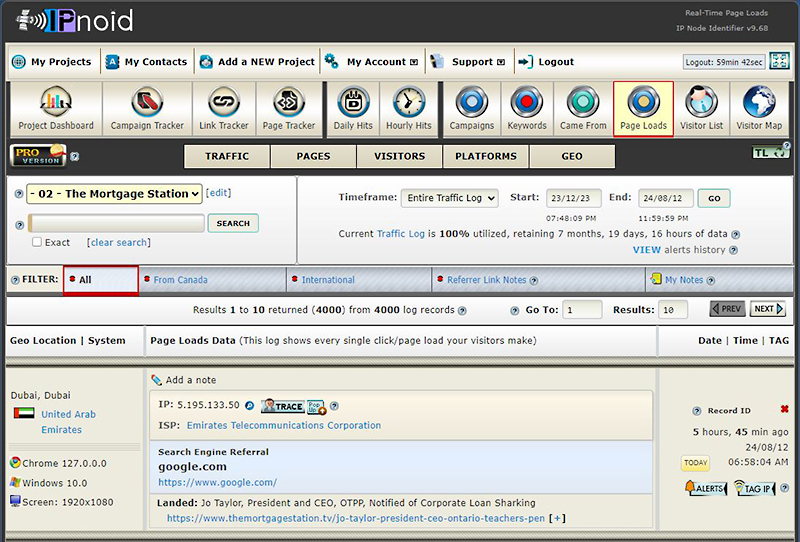Image resolution: width=800 pixels, height=542 pixels.
Task: Click help icon beside project dropdown
Action: pos(19,194)
